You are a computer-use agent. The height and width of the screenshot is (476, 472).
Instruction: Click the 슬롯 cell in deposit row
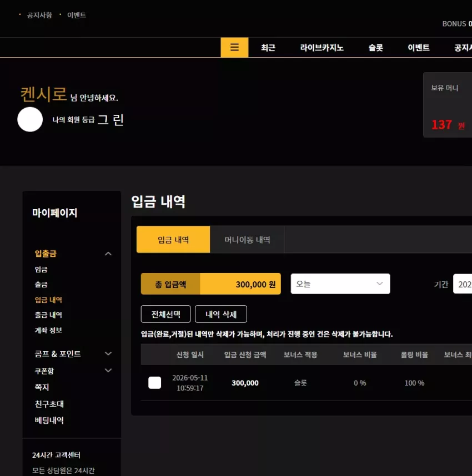click(300, 383)
